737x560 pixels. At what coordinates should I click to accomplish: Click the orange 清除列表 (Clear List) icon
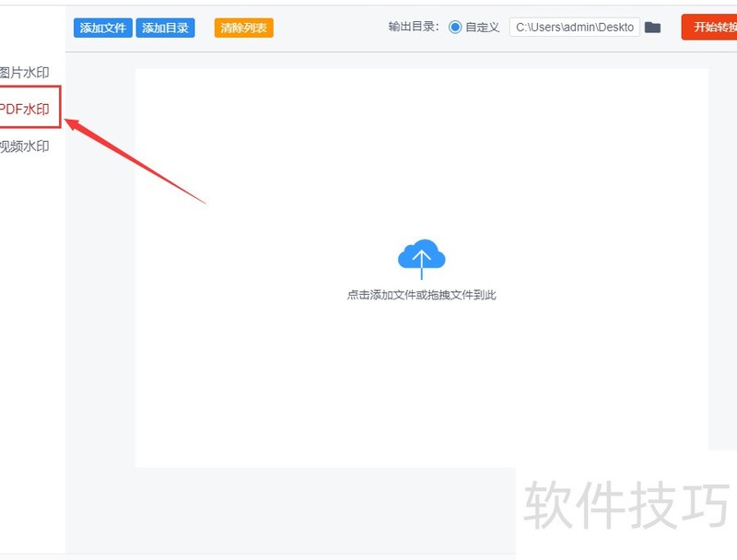click(242, 28)
